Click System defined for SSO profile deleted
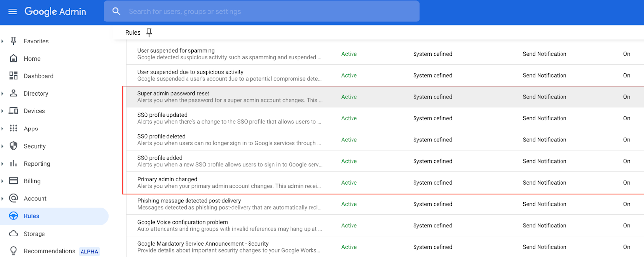 [x=433, y=140]
